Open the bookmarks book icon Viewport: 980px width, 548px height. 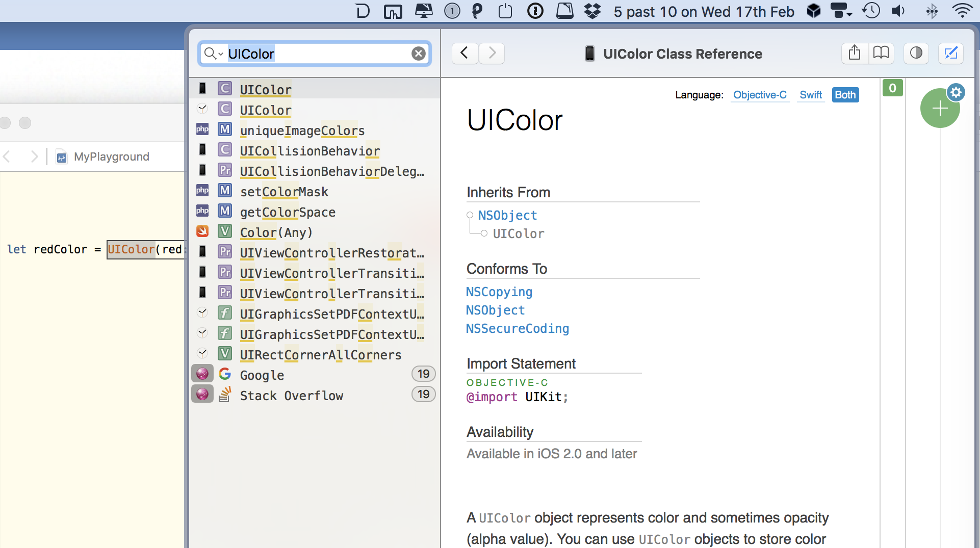coord(881,53)
